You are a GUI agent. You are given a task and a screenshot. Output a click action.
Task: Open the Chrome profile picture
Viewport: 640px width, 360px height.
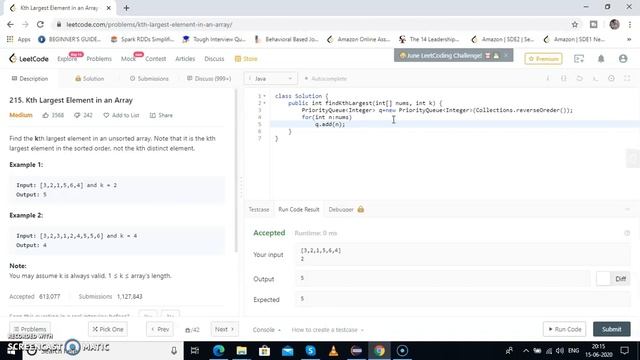[614, 24]
